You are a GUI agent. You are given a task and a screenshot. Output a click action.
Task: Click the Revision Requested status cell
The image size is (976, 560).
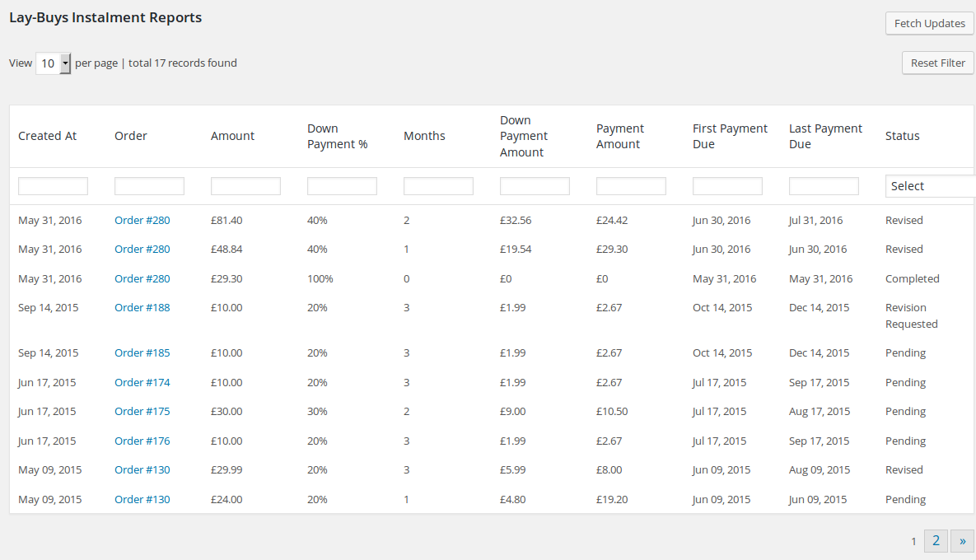click(911, 315)
